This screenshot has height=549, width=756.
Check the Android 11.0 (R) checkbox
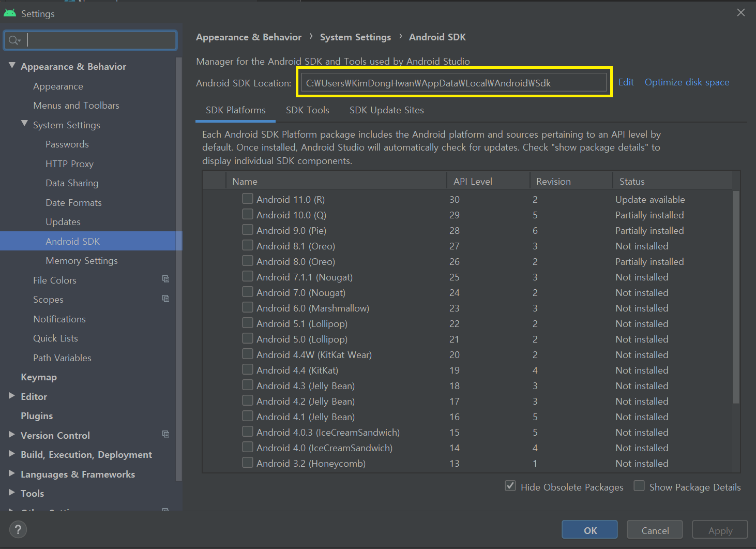(248, 199)
